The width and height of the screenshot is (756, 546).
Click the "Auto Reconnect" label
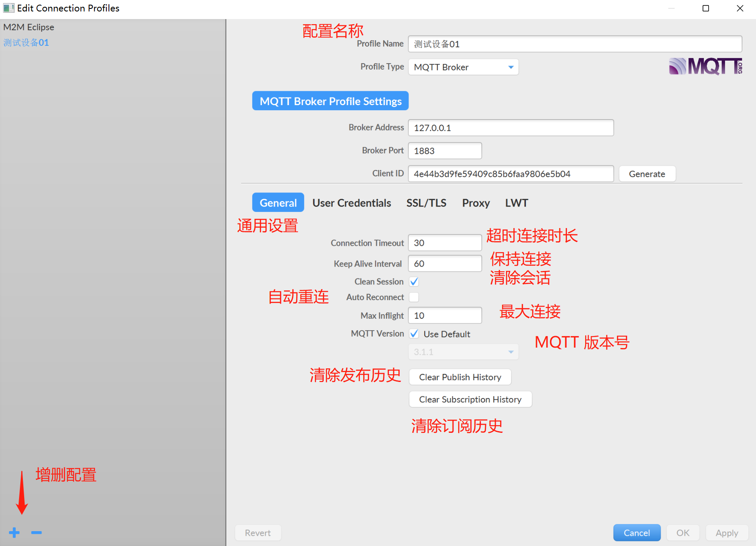point(375,297)
